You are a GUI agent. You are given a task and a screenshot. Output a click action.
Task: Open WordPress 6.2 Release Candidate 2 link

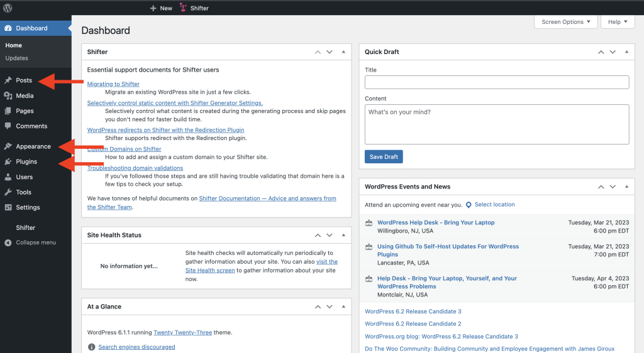(413, 324)
